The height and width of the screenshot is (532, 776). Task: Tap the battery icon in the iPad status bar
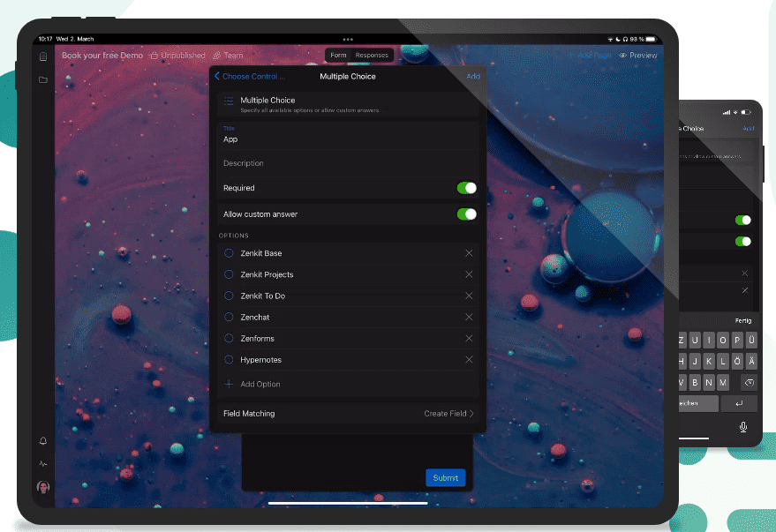coord(652,39)
